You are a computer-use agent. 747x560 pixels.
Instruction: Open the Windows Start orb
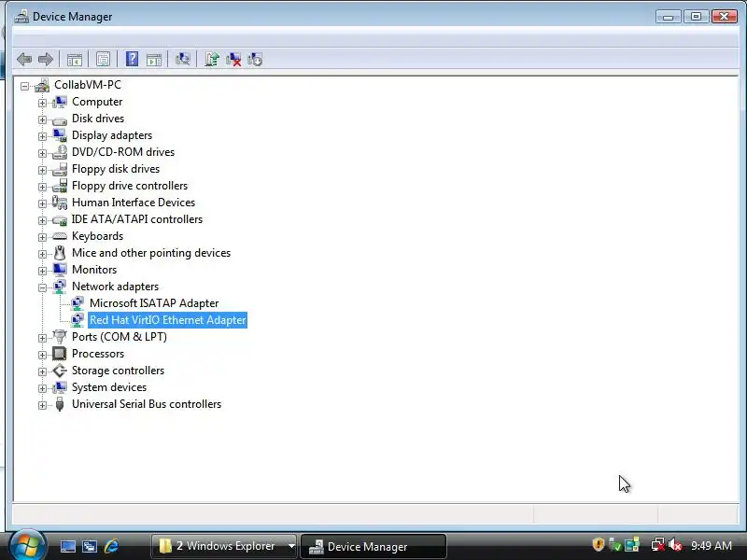(x=27, y=544)
